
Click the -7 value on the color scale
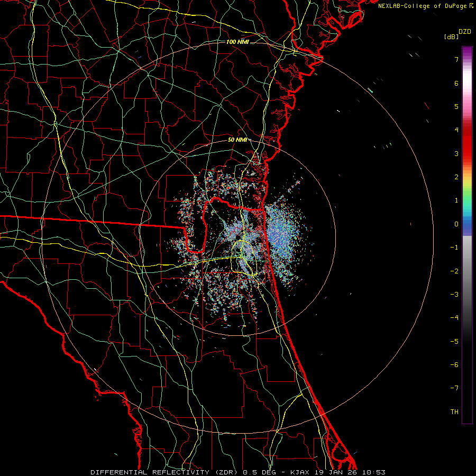click(454, 388)
